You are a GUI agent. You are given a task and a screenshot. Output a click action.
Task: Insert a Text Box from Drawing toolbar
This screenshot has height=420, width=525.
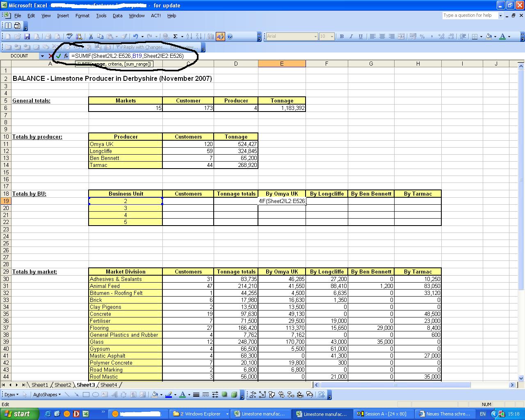click(105, 395)
